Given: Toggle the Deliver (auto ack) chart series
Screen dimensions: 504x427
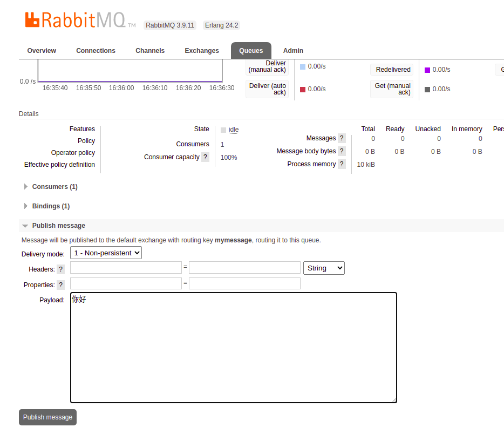Looking at the screenshot, I should click(267, 89).
